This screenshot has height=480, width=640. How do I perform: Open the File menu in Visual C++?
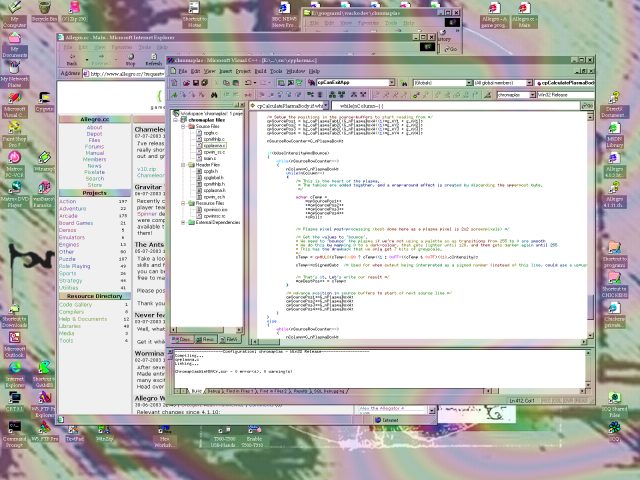click(x=182, y=71)
